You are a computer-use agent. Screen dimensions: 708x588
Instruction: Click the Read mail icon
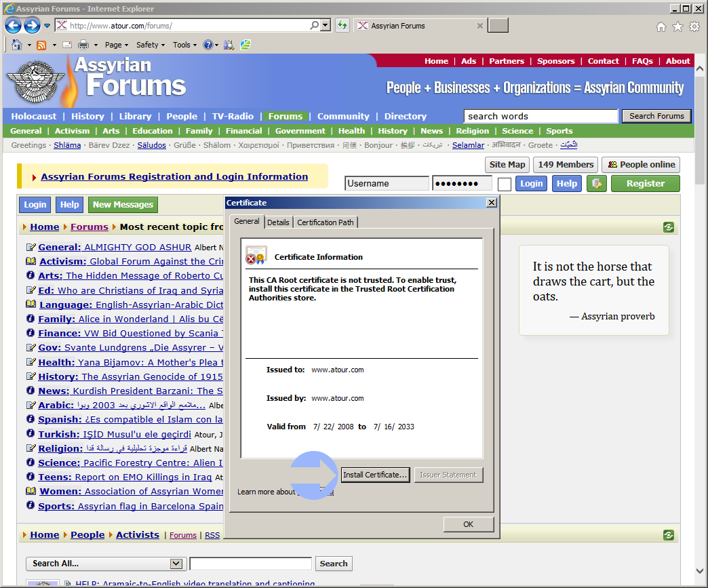tap(67, 45)
